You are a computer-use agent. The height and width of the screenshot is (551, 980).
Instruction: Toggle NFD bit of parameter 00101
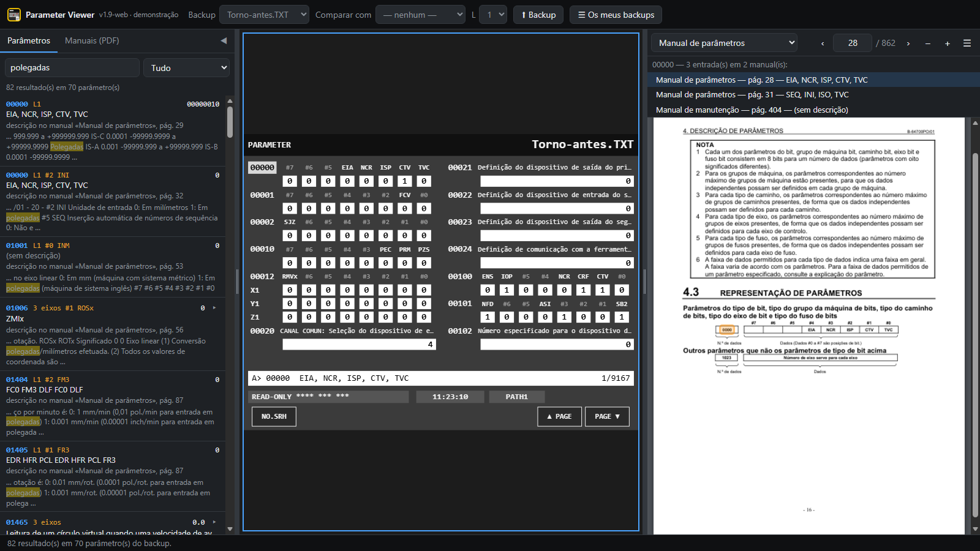[x=488, y=317]
